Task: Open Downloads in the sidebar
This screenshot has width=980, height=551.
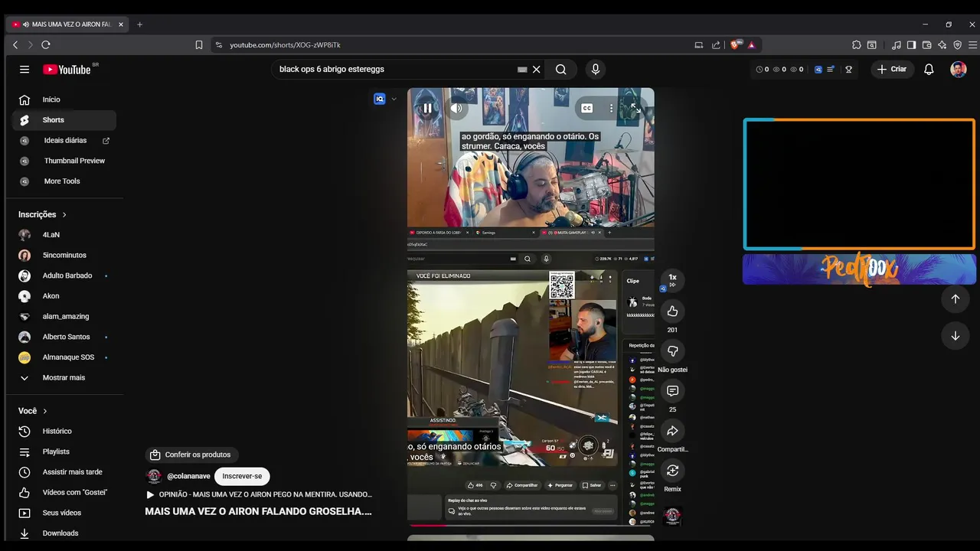Action: 64,533
